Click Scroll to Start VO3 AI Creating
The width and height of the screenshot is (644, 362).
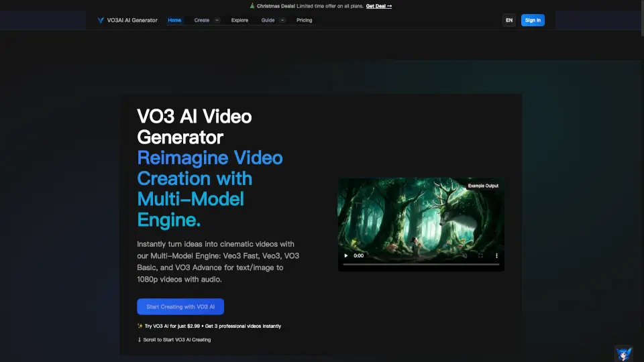point(174,340)
